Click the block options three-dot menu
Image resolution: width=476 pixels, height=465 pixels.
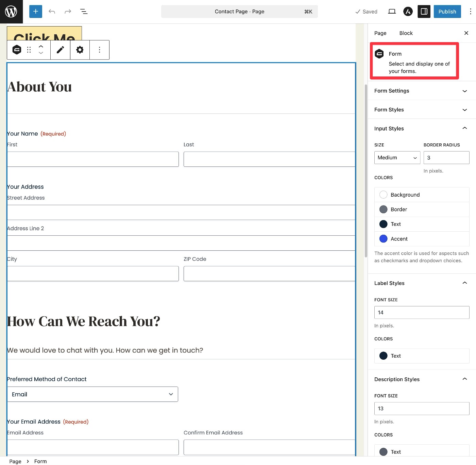coord(99,50)
